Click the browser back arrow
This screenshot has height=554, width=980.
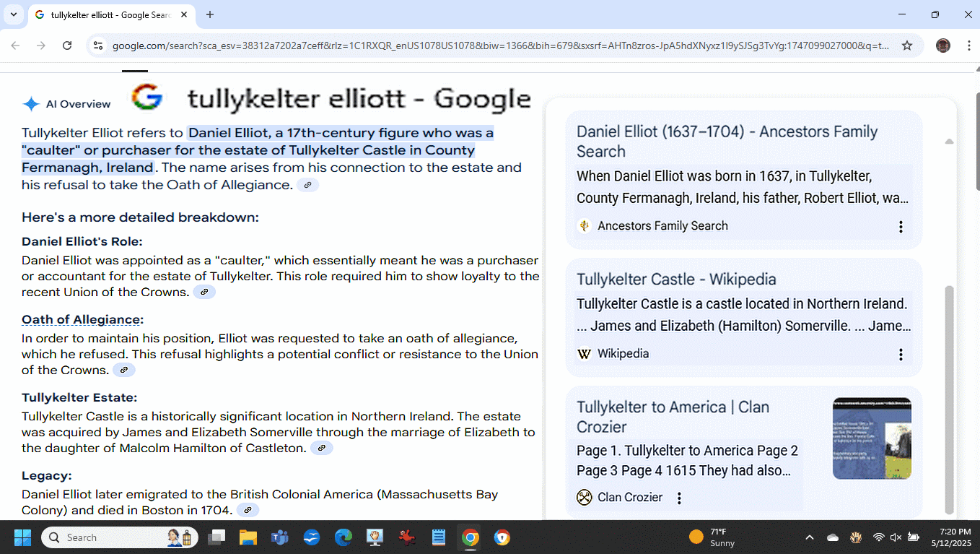click(15, 46)
